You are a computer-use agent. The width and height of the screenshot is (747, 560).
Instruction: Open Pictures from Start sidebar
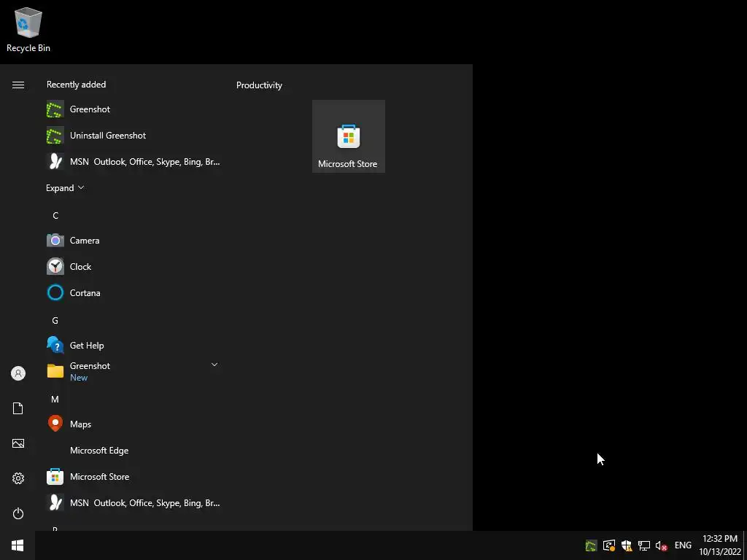[18, 443]
